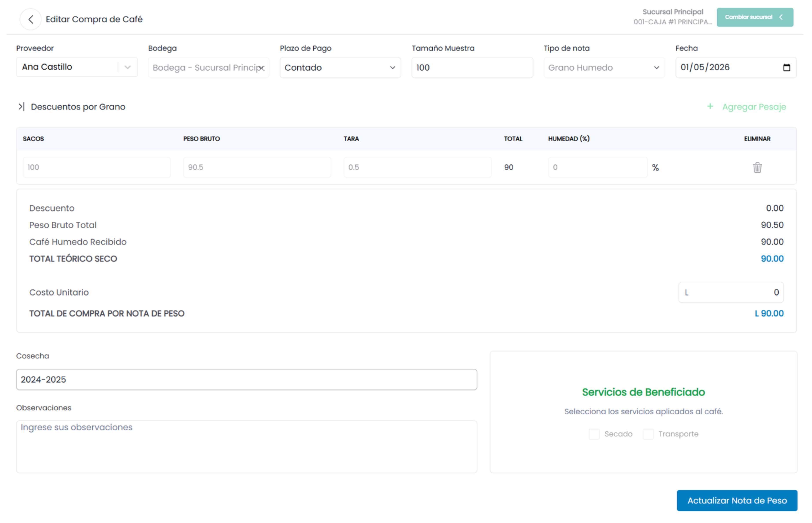This screenshot has height=523, width=812.
Task: Check the Secado service checkbox
Action: tap(594, 434)
